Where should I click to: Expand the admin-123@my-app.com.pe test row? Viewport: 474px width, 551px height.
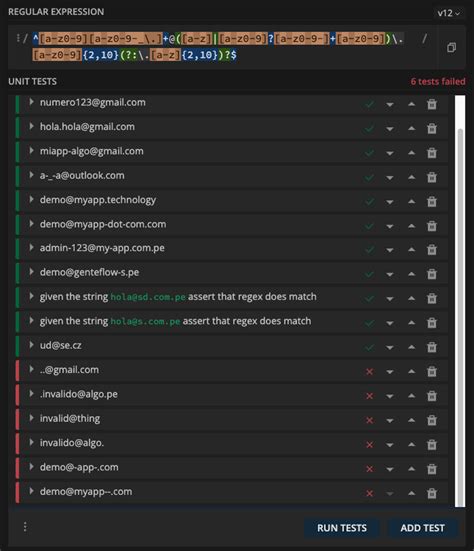[31, 247]
